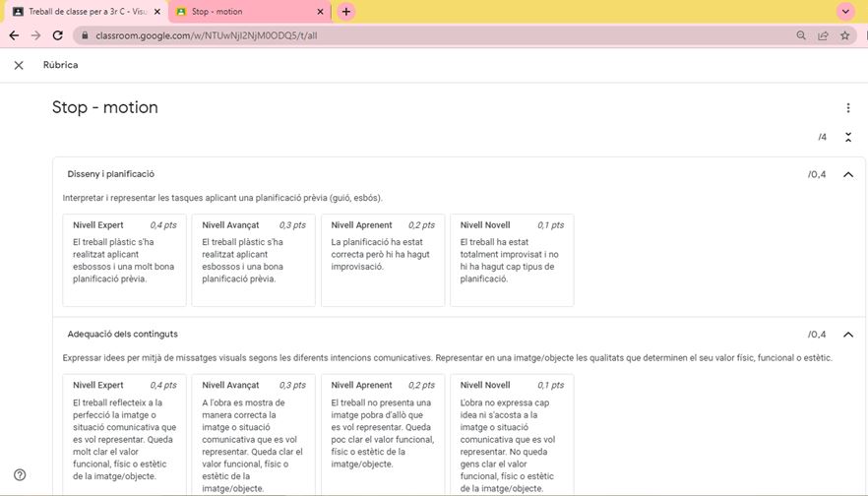Bookmark this page with star icon

tap(844, 35)
